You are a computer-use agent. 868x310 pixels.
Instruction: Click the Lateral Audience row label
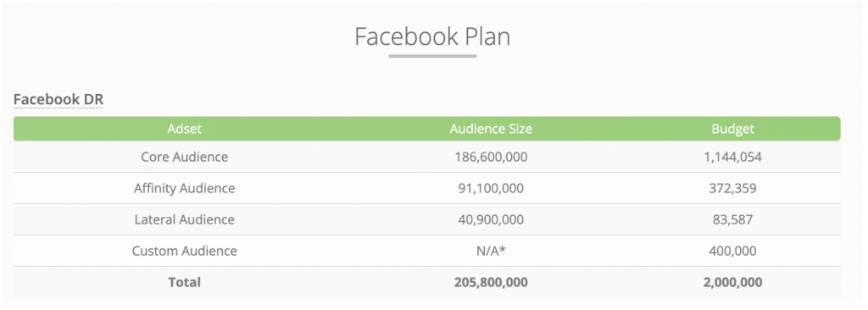[x=184, y=219]
